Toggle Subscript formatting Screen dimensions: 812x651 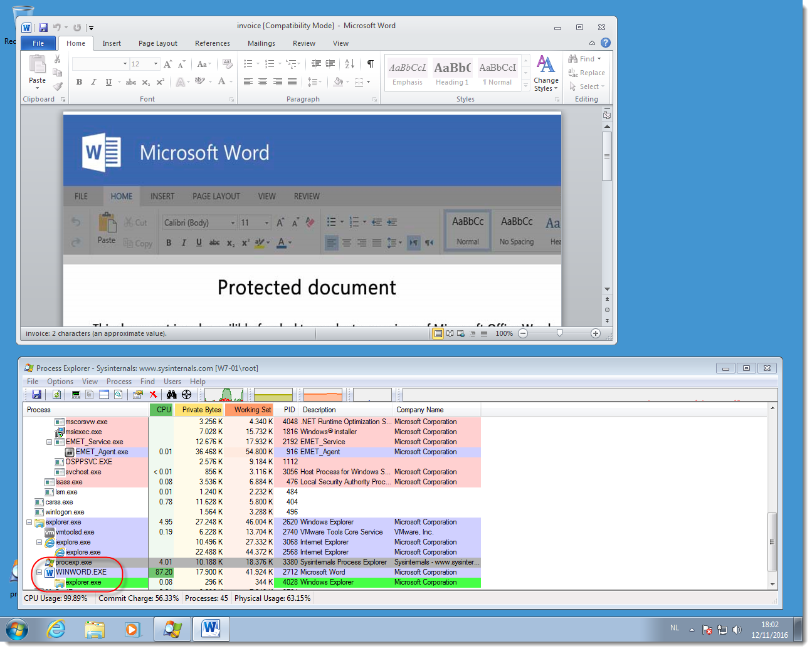tap(145, 82)
